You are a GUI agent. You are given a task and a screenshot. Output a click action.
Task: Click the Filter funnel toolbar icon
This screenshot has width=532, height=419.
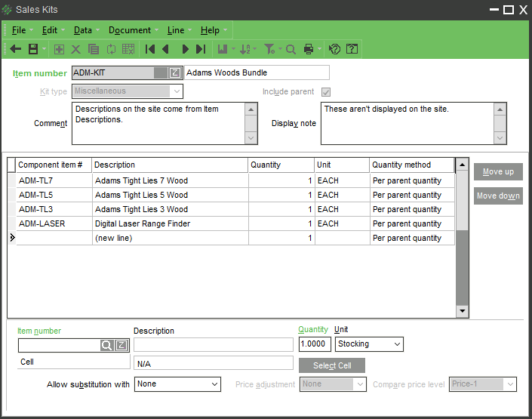click(269, 49)
